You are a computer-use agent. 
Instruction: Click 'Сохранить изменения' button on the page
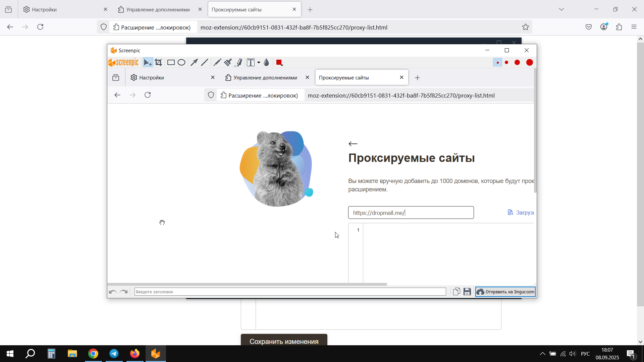(x=284, y=340)
